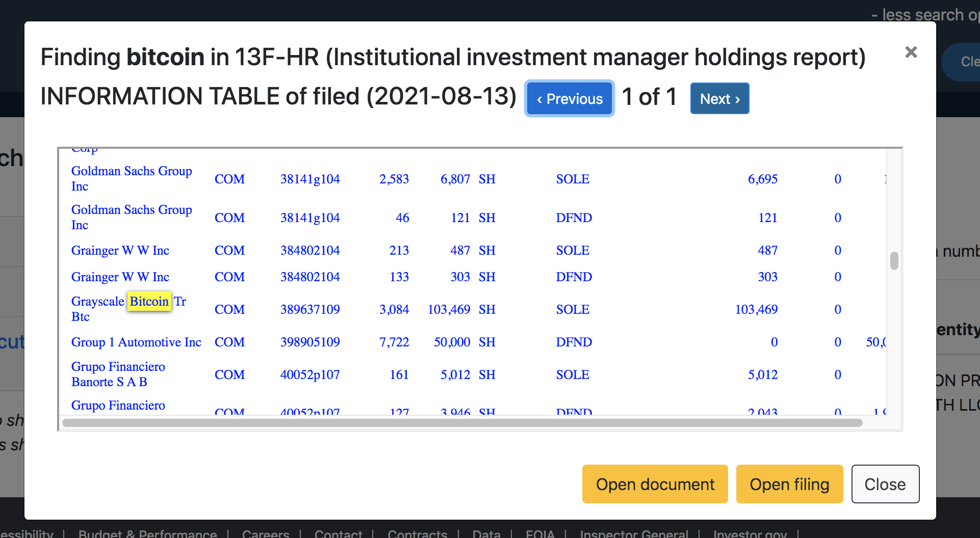
Task: Jump to the Next search hit
Action: [719, 99]
